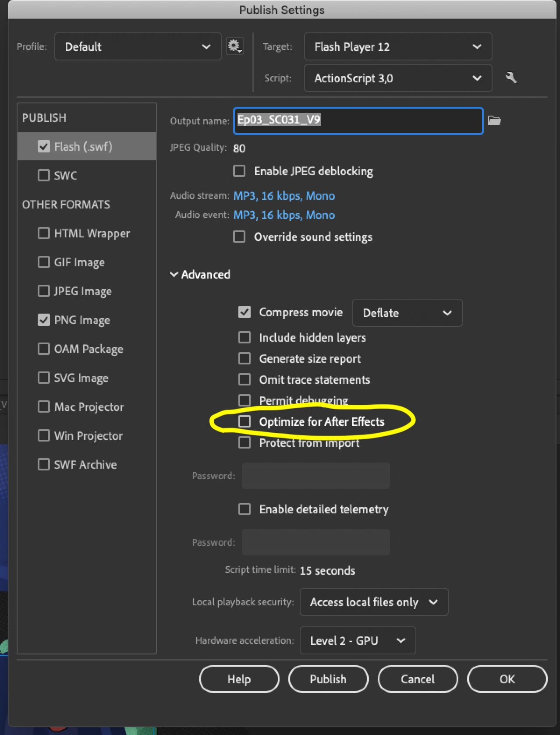Enable JPEG deblocking option

point(239,171)
